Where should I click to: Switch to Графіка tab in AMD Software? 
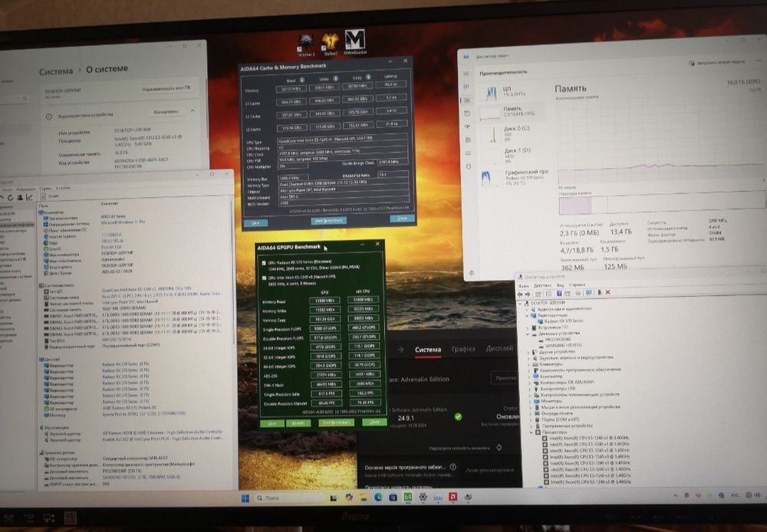pos(463,349)
